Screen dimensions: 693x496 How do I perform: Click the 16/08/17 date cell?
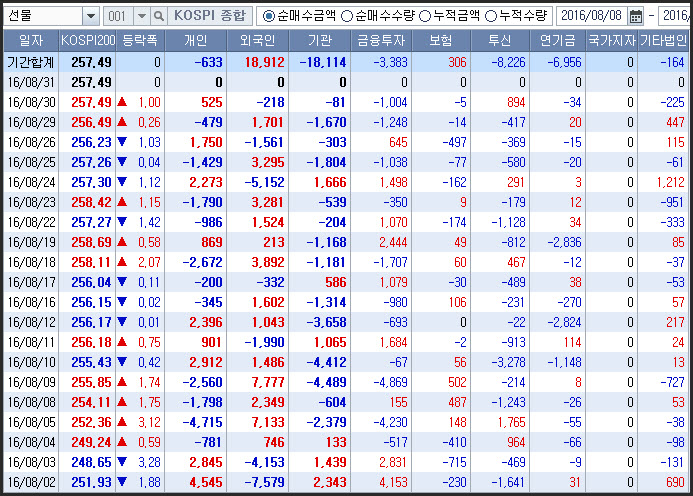31,282
